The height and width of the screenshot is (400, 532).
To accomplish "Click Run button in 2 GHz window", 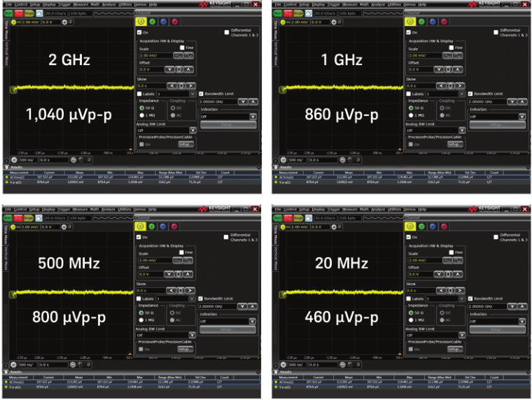I will 8,13.
